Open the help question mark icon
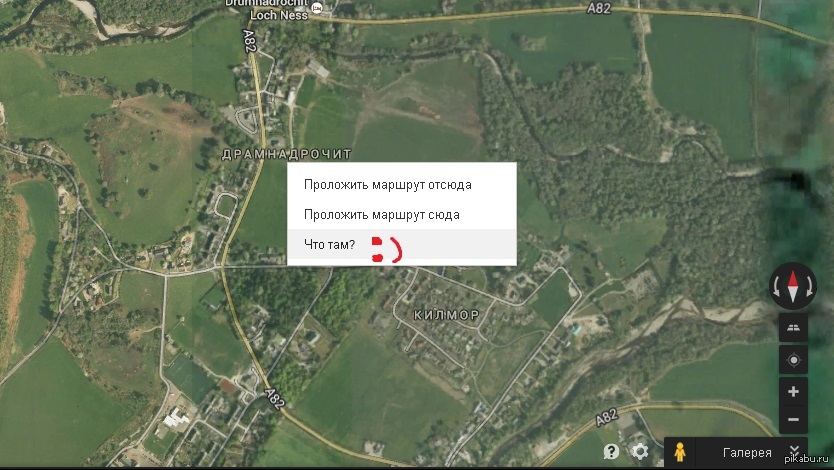834x470 pixels. pos(611,452)
